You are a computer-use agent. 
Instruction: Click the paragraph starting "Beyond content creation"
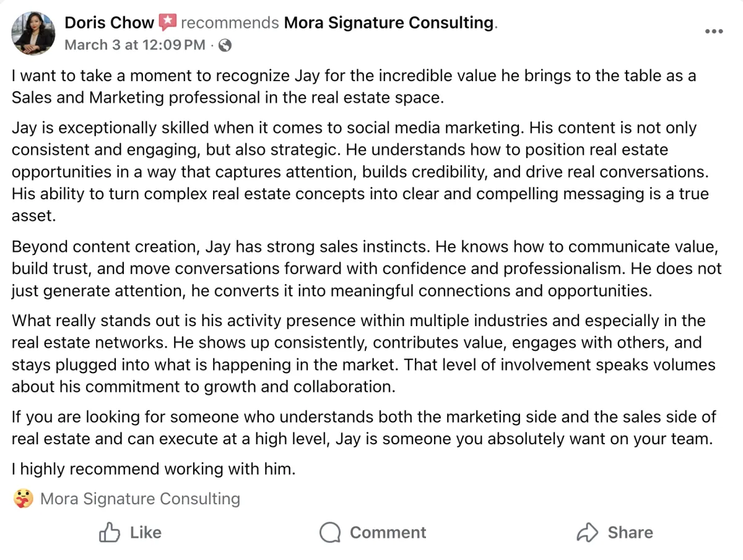click(x=365, y=269)
